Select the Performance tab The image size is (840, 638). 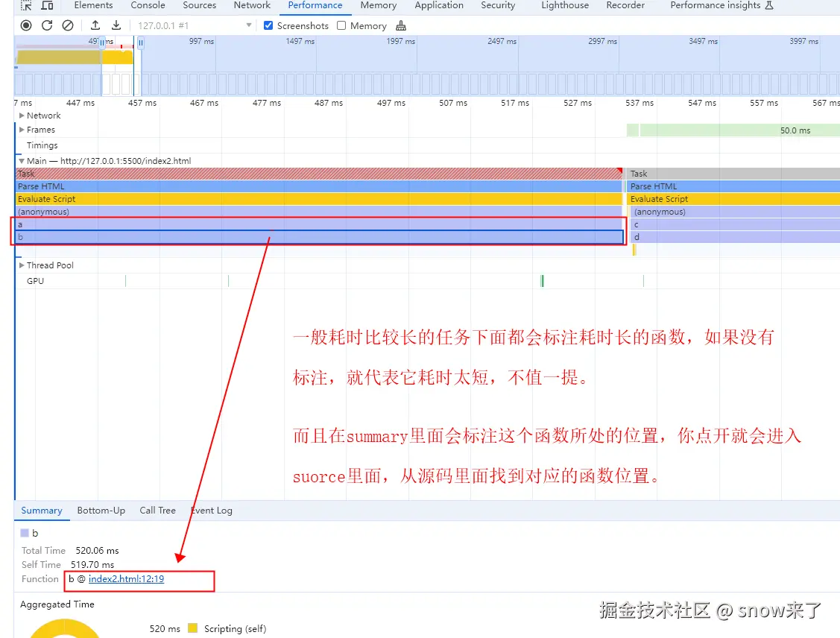pyautogui.click(x=315, y=5)
